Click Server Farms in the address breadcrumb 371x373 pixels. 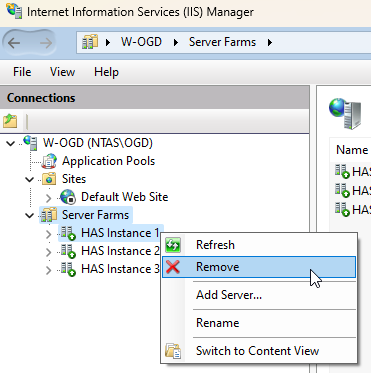[222, 42]
